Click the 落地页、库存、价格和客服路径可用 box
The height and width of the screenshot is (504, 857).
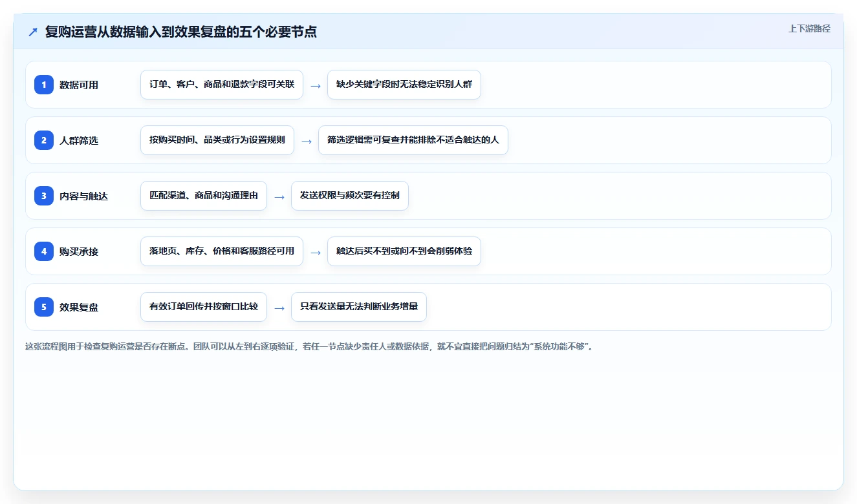point(222,251)
